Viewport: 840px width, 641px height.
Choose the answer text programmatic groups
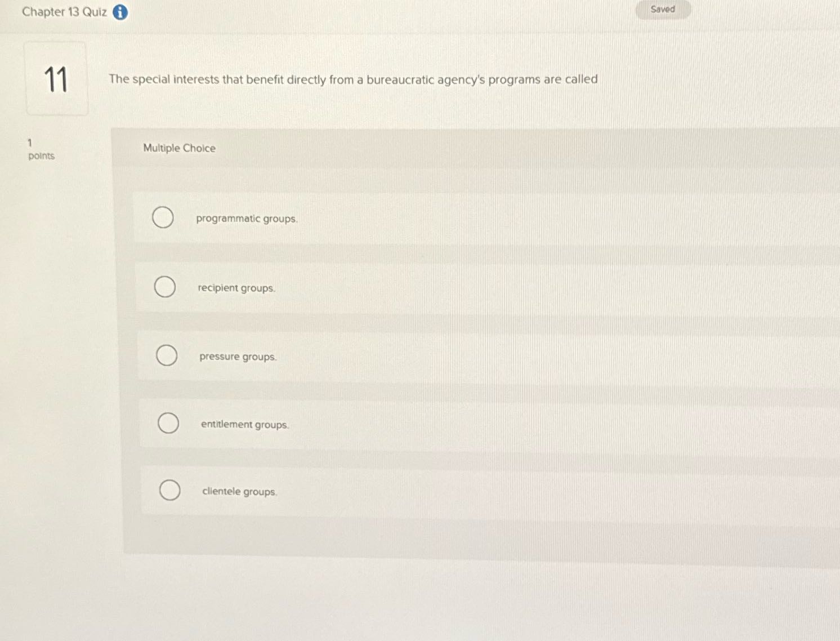[x=247, y=219]
